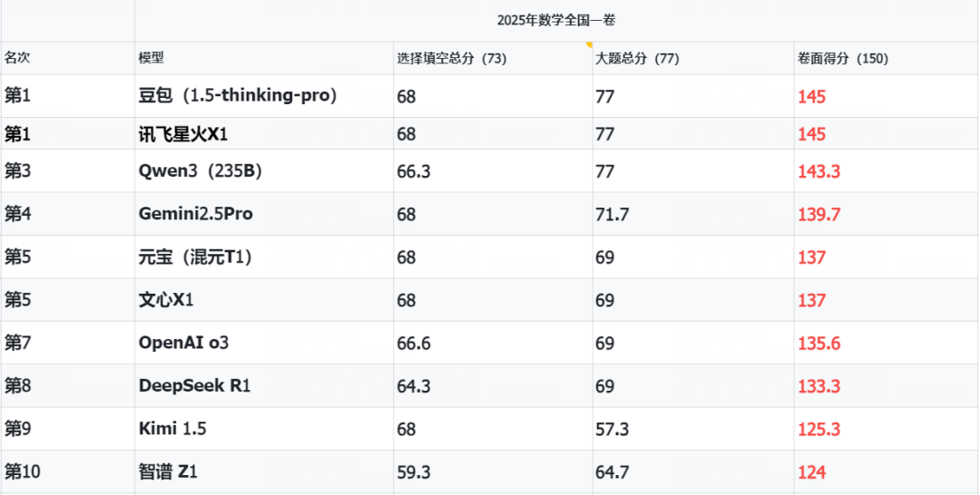The image size is (980, 495).
Task: Click the 智谱 Z1 model cell
Action: pos(264,472)
